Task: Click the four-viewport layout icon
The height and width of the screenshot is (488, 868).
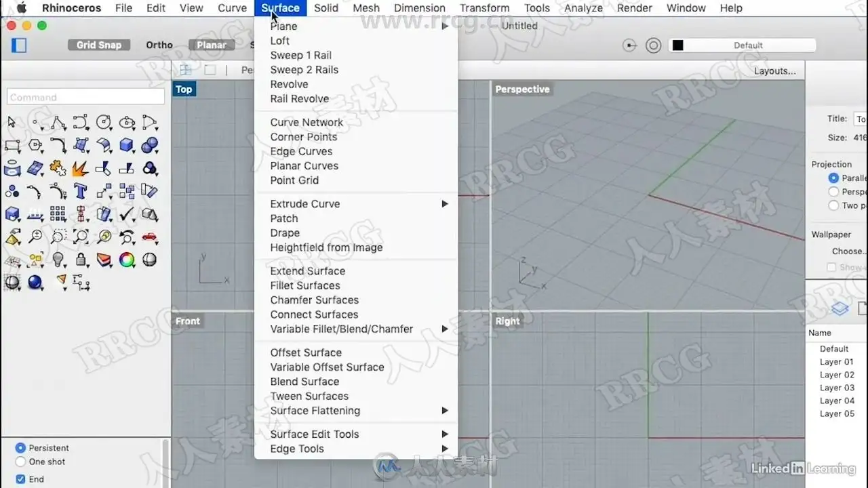Action: click(185, 70)
